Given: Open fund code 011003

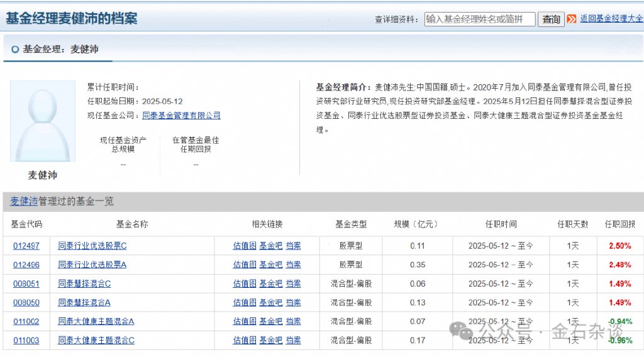Looking at the screenshot, I should point(26,340).
